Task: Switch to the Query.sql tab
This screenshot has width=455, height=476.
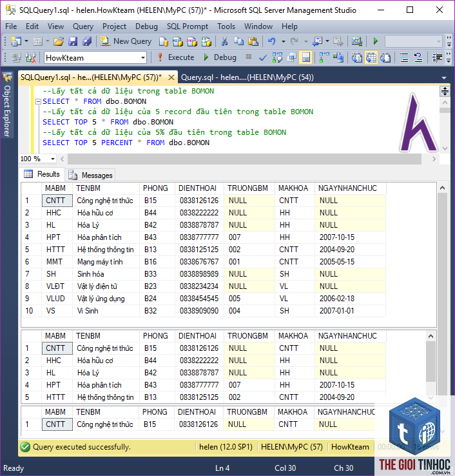Action: (x=247, y=77)
